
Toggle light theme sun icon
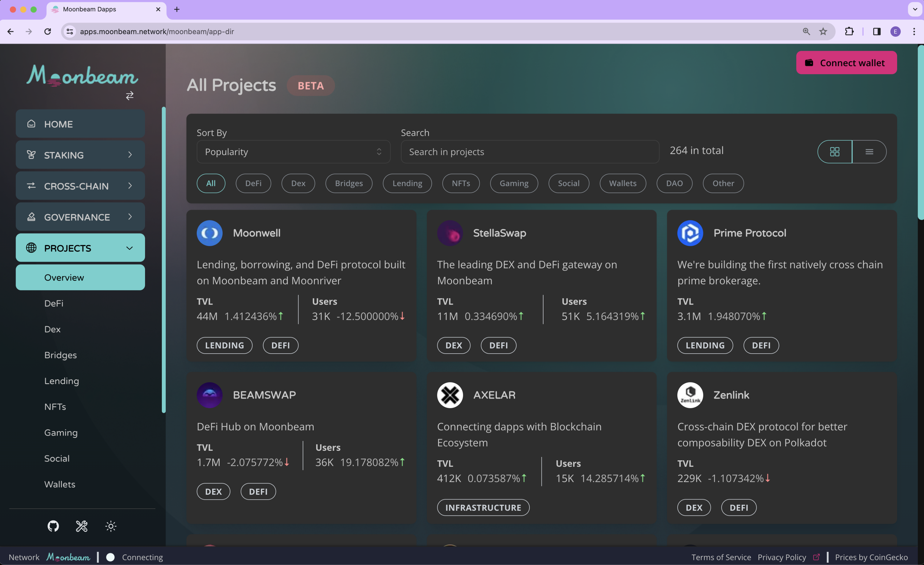[111, 526]
